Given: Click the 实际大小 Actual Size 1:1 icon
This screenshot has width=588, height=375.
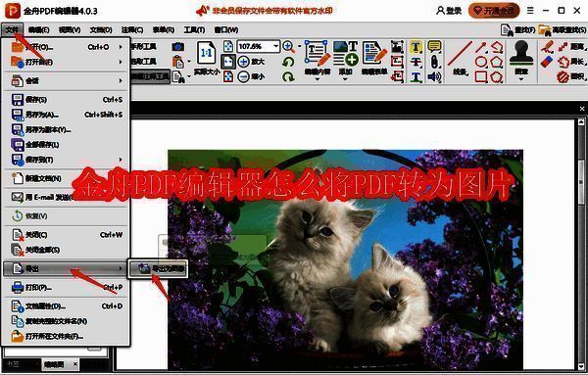Looking at the screenshot, I should (206, 53).
